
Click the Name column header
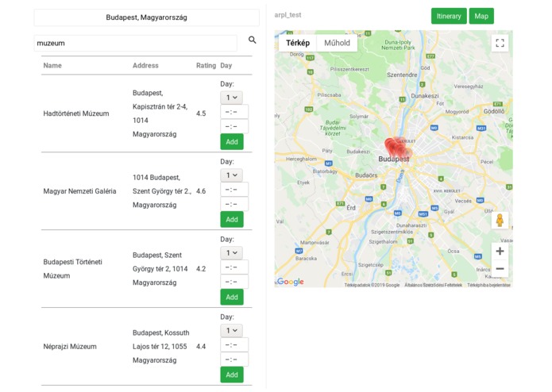(52, 65)
